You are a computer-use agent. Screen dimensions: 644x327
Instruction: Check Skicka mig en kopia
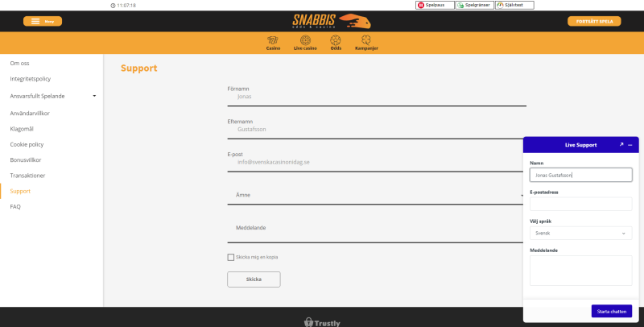click(x=231, y=257)
